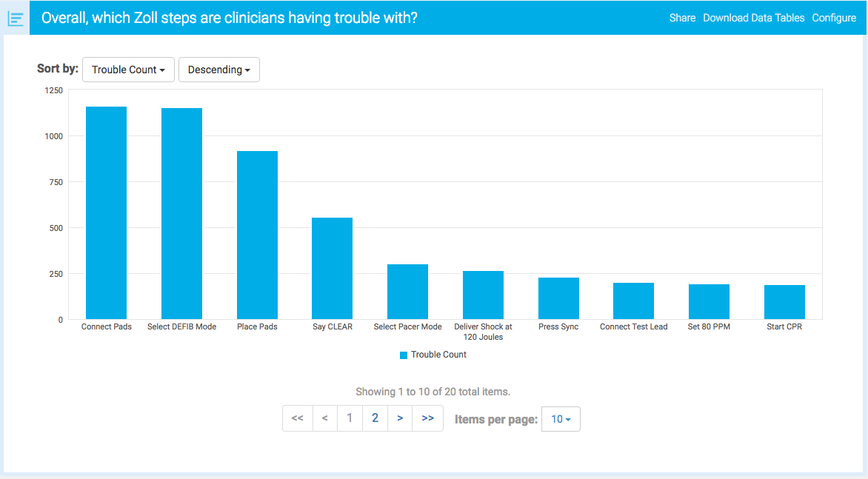Click the 750 y-axis value
This screenshot has height=479, width=868.
(x=56, y=182)
